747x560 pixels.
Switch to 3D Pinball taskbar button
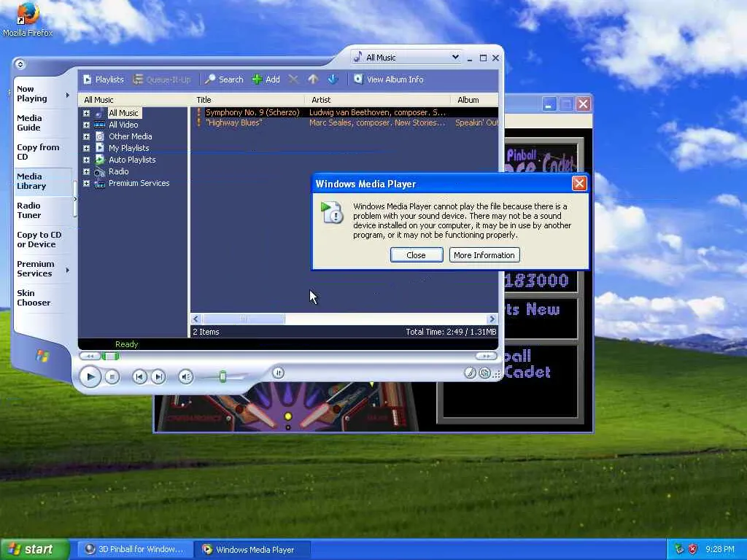coord(136,550)
